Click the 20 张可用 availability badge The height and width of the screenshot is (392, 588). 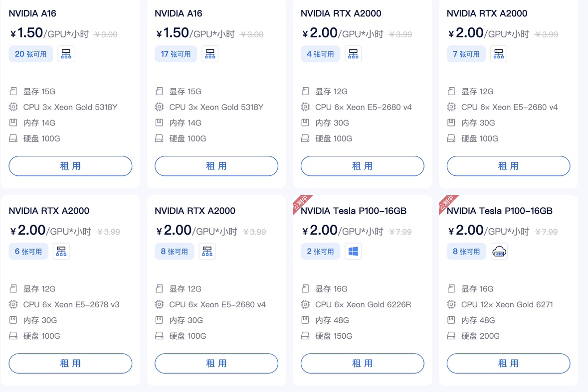coord(31,54)
